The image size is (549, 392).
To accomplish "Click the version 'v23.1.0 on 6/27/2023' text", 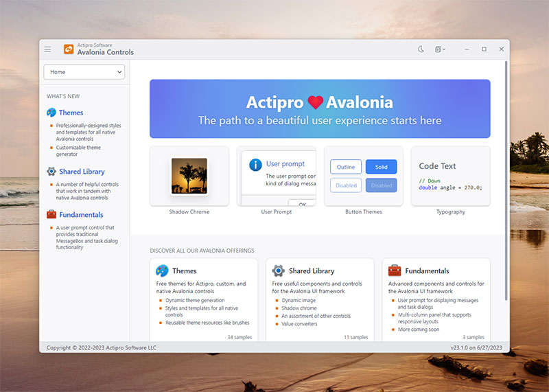I will point(476,347).
